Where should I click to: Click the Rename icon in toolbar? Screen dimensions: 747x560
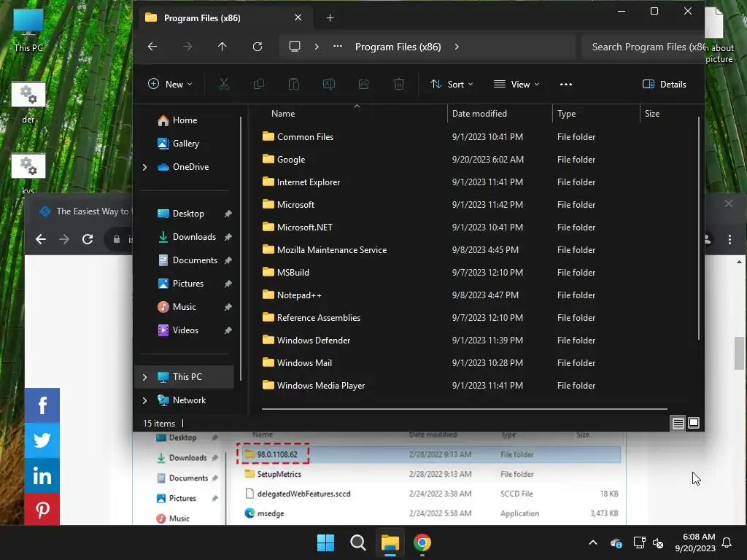click(x=329, y=85)
